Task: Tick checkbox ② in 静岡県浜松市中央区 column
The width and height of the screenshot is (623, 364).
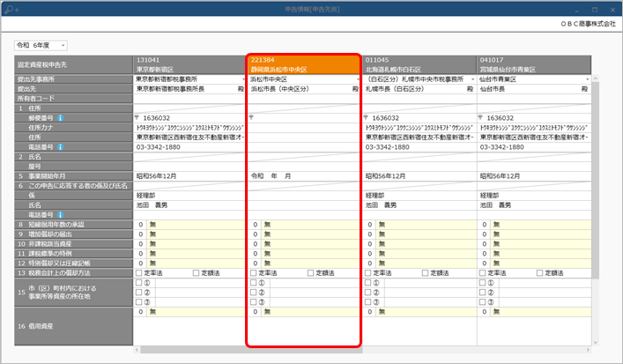Action: (x=253, y=293)
